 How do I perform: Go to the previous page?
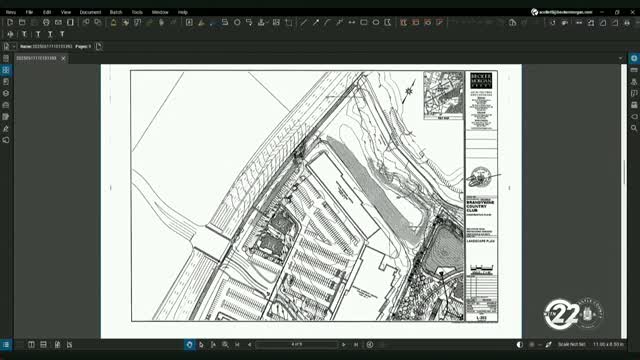(x=249, y=344)
